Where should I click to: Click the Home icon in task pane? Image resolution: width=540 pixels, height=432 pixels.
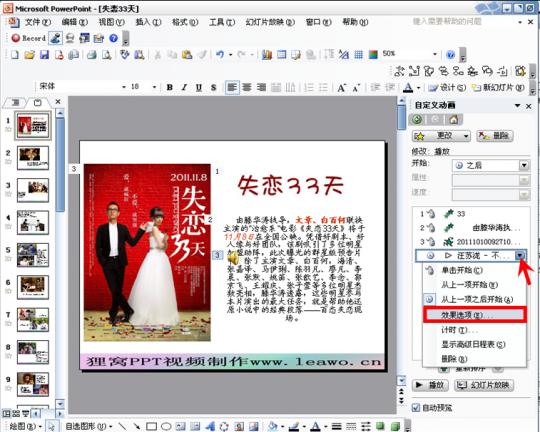click(454, 120)
